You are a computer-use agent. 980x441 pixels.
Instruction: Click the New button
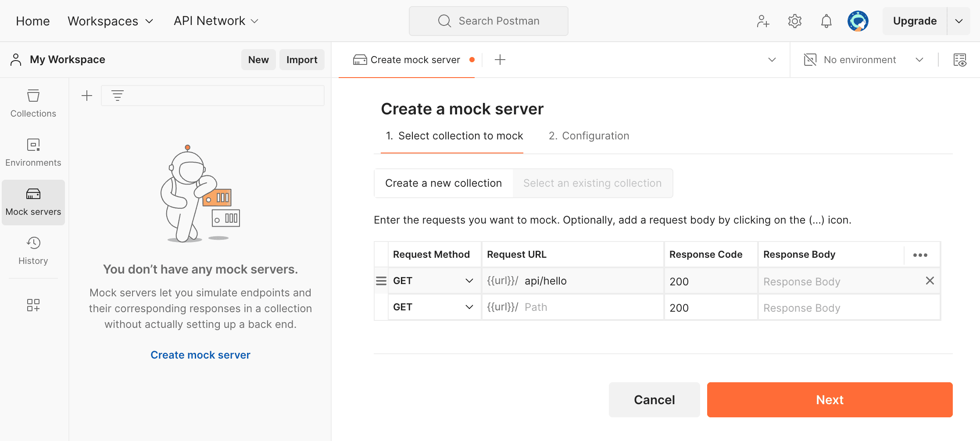(x=258, y=60)
